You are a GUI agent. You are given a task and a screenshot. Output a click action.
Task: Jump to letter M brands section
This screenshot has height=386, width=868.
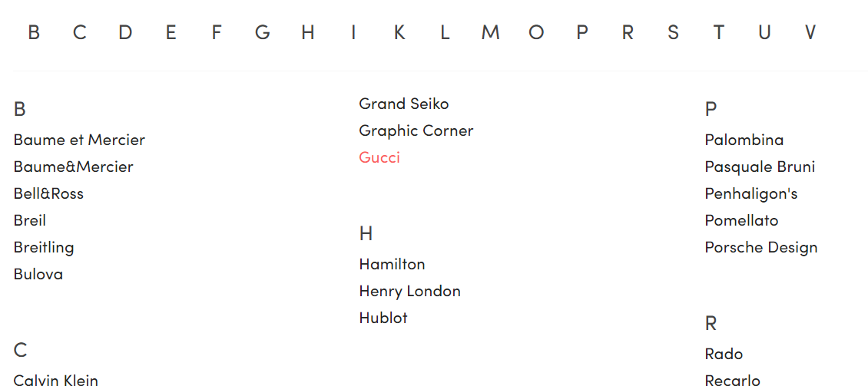(x=490, y=32)
